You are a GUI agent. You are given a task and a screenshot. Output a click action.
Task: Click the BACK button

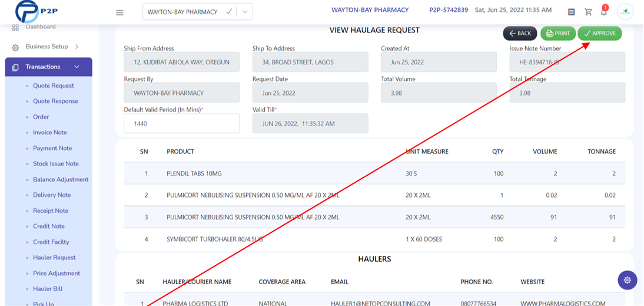[x=520, y=34]
